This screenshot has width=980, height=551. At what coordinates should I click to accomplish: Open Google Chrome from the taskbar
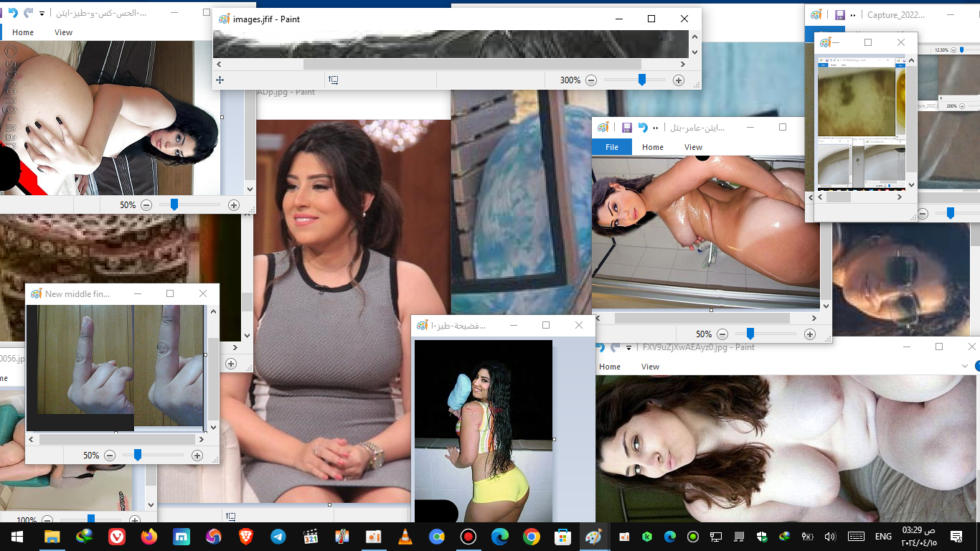tap(531, 537)
